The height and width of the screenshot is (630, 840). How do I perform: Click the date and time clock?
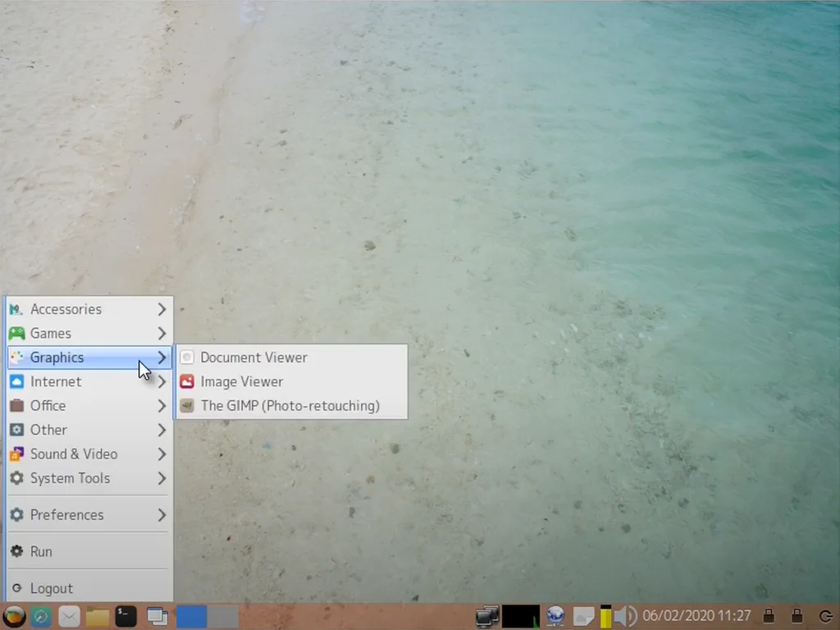pyautogui.click(x=696, y=616)
